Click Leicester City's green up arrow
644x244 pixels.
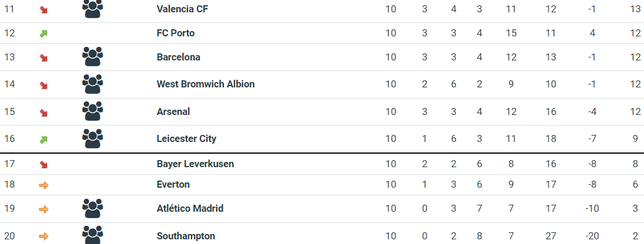pyautogui.click(x=43, y=139)
